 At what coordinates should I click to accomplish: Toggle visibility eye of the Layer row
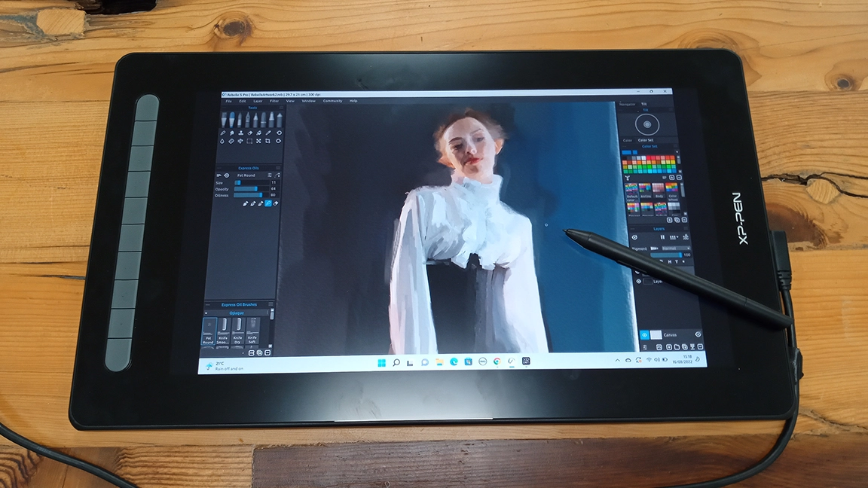[639, 281]
